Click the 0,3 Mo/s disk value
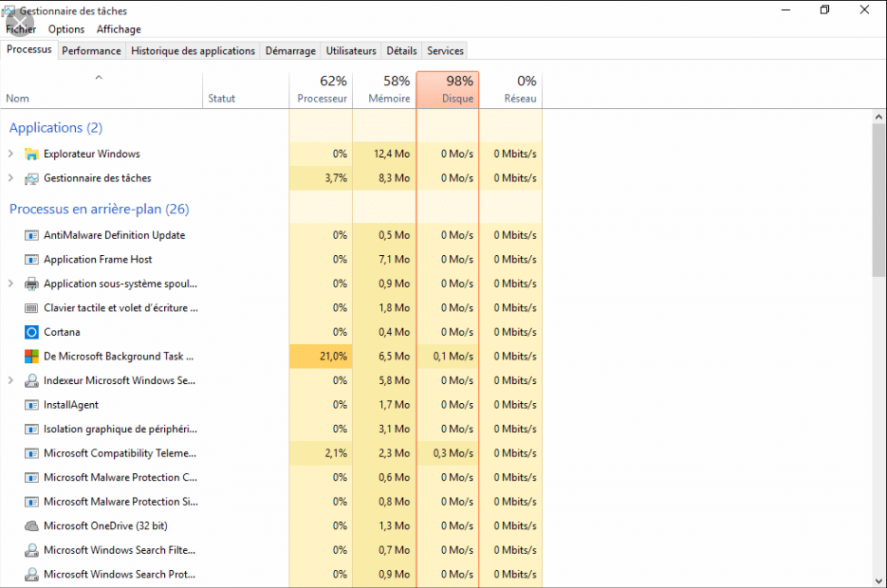Screen dimensions: 887x588 [x=453, y=453]
